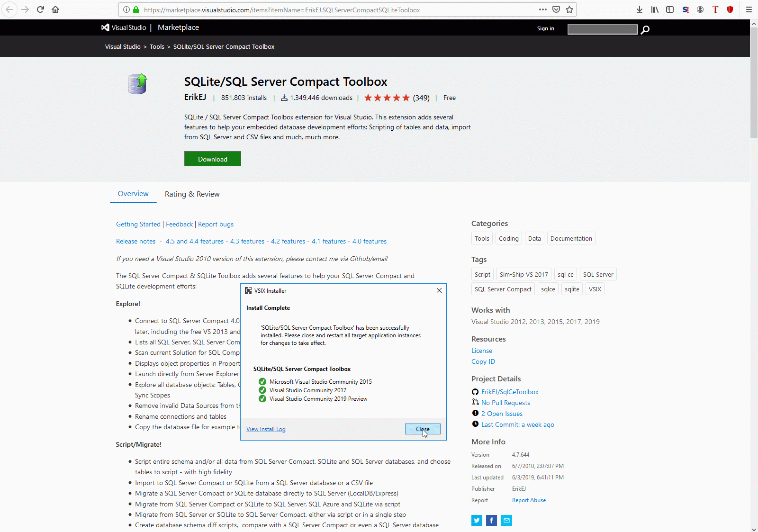Reload the page with the refresh icon
Image resolution: width=758 pixels, height=532 pixels.
pos(40,9)
